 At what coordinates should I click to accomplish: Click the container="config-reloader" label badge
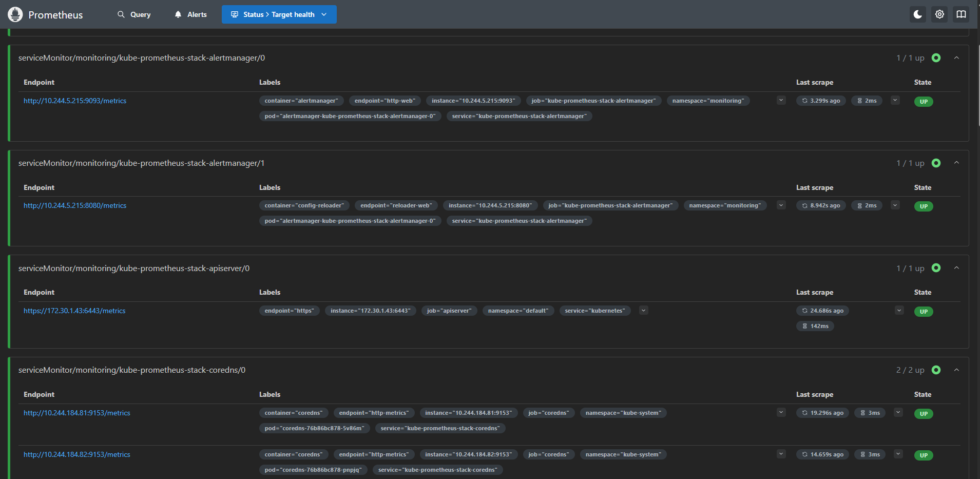(x=304, y=205)
